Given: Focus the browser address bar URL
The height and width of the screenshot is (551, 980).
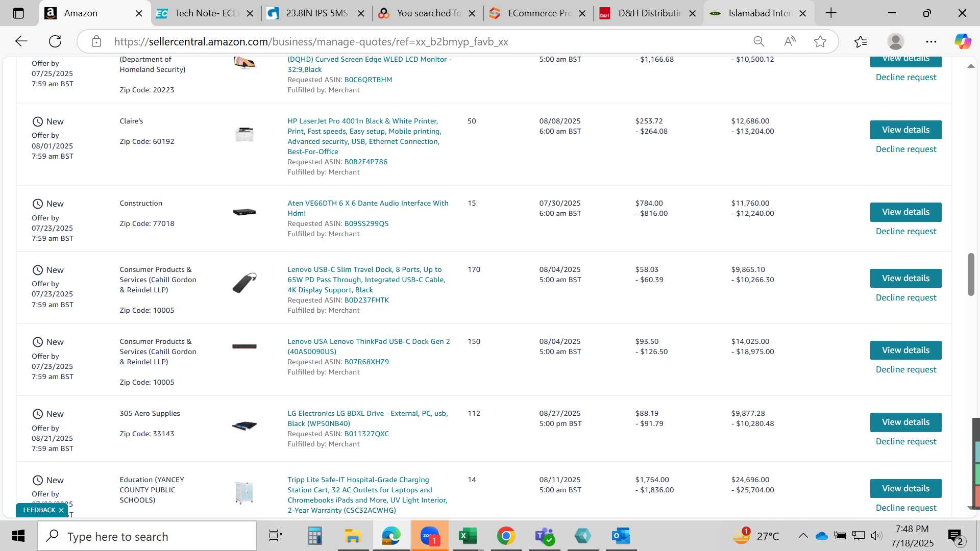Looking at the screenshot, I should click(311, 42).
